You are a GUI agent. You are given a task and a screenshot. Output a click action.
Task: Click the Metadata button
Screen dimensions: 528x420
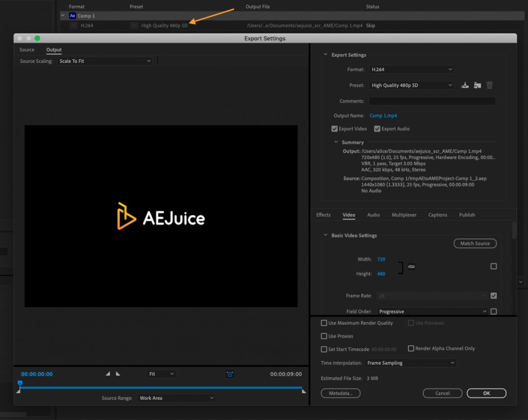[x=340, y=393]
